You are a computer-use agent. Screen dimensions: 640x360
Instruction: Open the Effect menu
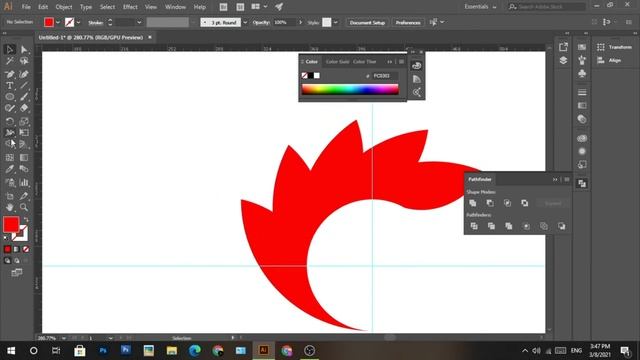pos(130,7)
